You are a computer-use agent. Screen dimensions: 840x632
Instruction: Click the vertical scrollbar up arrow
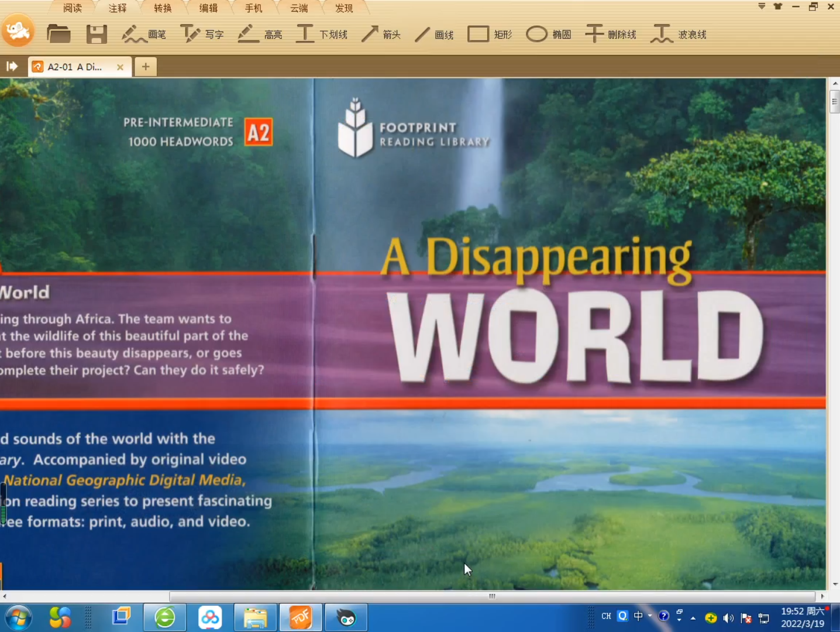tap(835, 84)
